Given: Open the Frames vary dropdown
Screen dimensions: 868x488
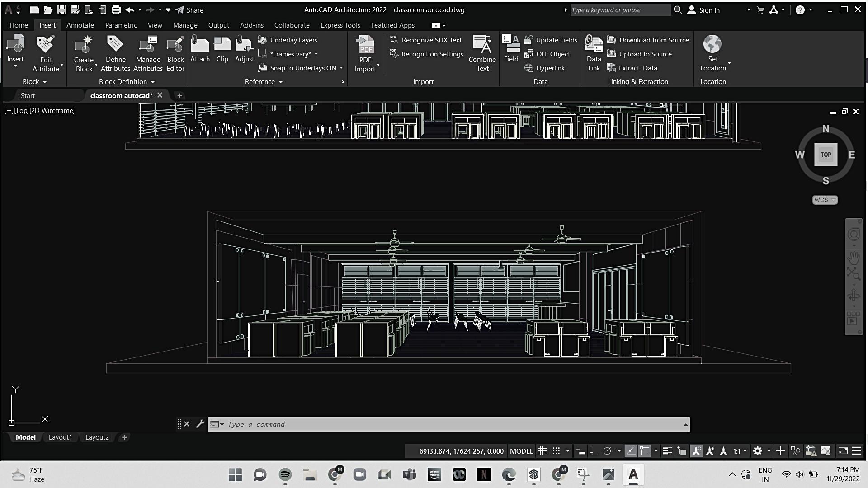Looking at the screenshot, I should pos(316,54).
